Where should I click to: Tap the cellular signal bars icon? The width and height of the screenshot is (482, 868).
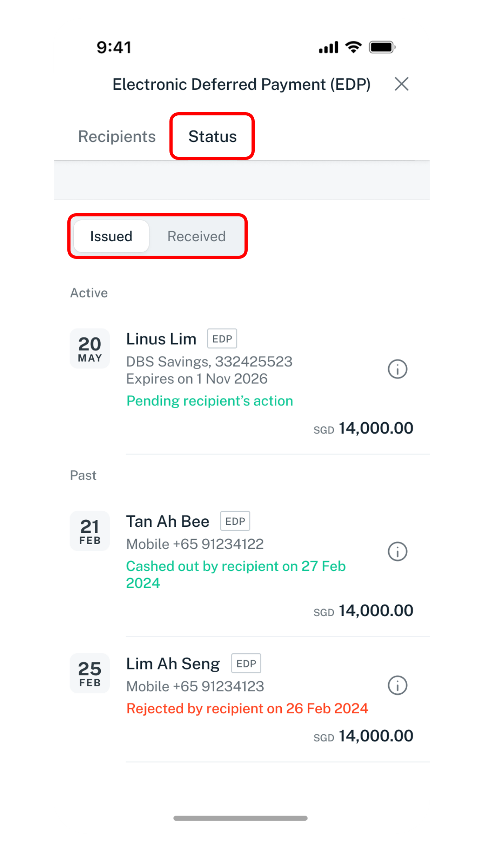pyautogui.click(x=328, y=47)
